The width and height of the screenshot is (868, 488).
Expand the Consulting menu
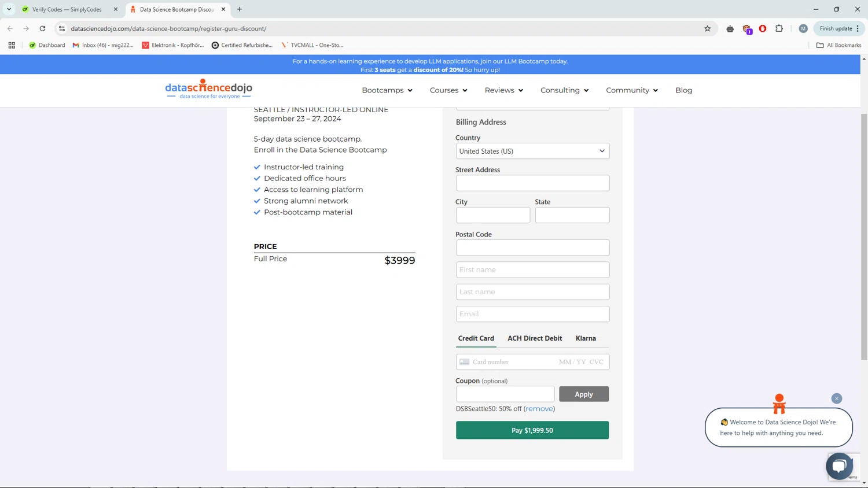565,90
